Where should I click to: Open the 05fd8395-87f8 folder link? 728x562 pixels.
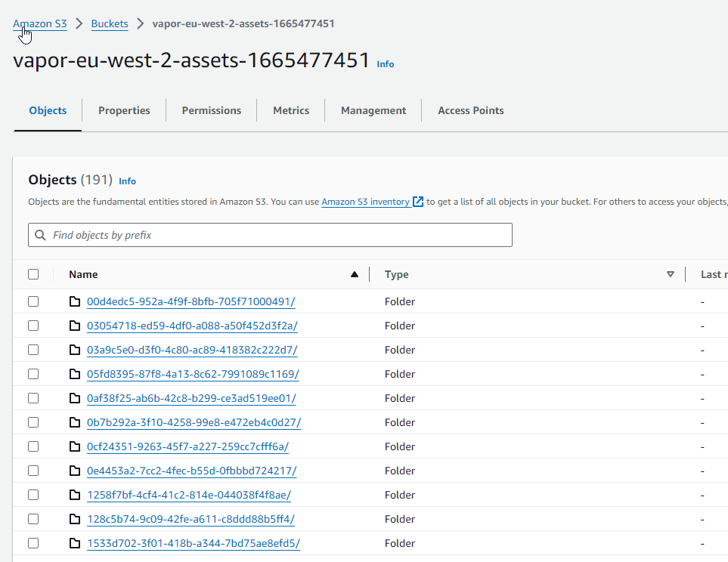click(193, 374)
